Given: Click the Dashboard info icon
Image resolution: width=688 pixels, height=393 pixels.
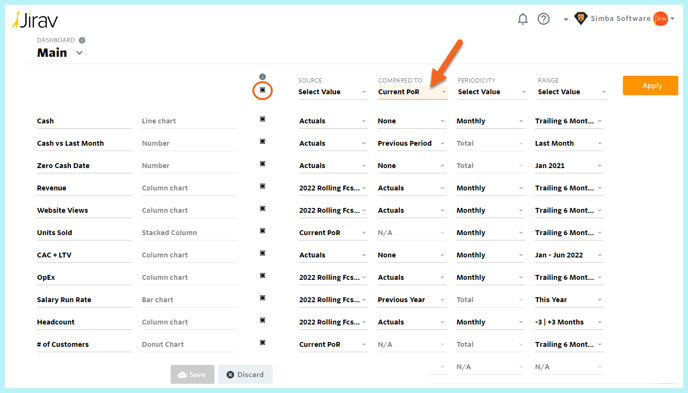Looking at the screenshot, I should coord(82,40).
